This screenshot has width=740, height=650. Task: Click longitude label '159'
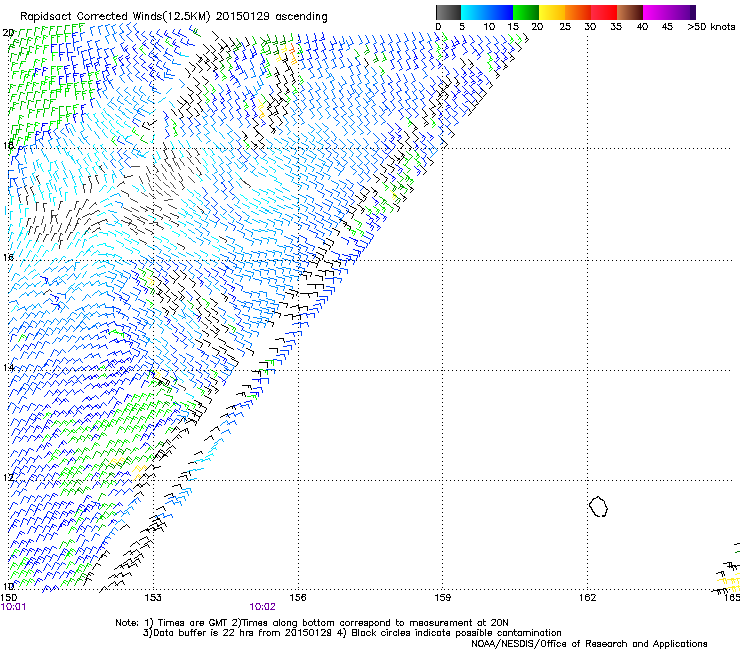(x=443, y=598)
